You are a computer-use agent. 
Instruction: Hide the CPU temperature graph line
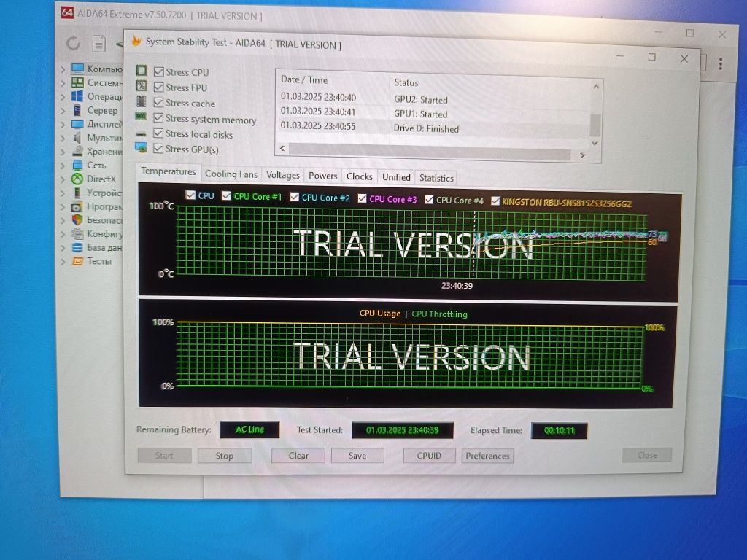190,195
